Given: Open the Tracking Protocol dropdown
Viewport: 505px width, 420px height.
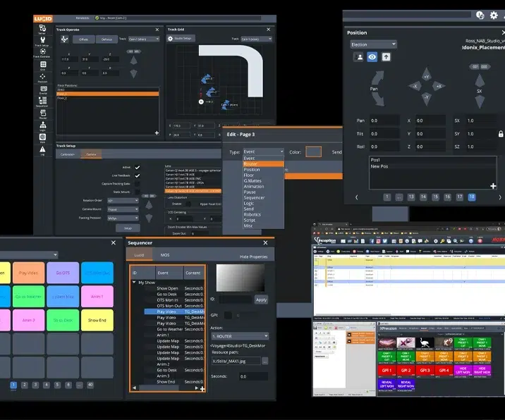Looking at the screenshot, I should click(123, 218).
